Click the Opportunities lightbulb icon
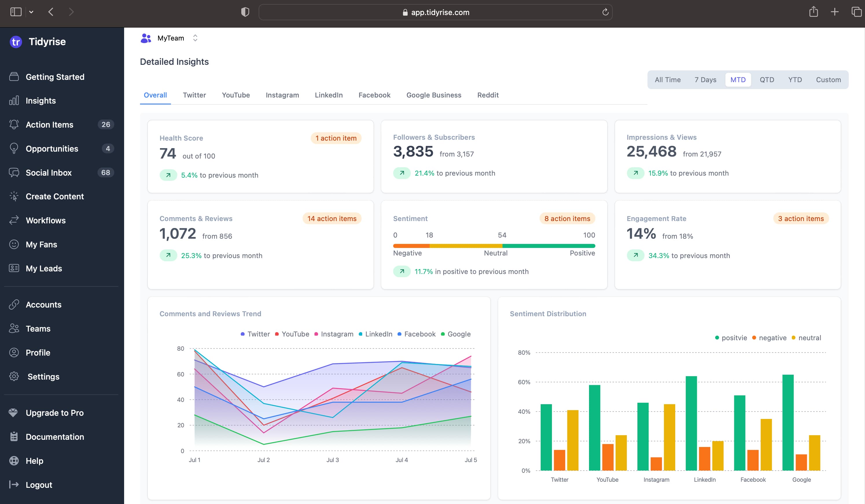Image resolution: width=865 pixels, height=504 pixels. 14,148
